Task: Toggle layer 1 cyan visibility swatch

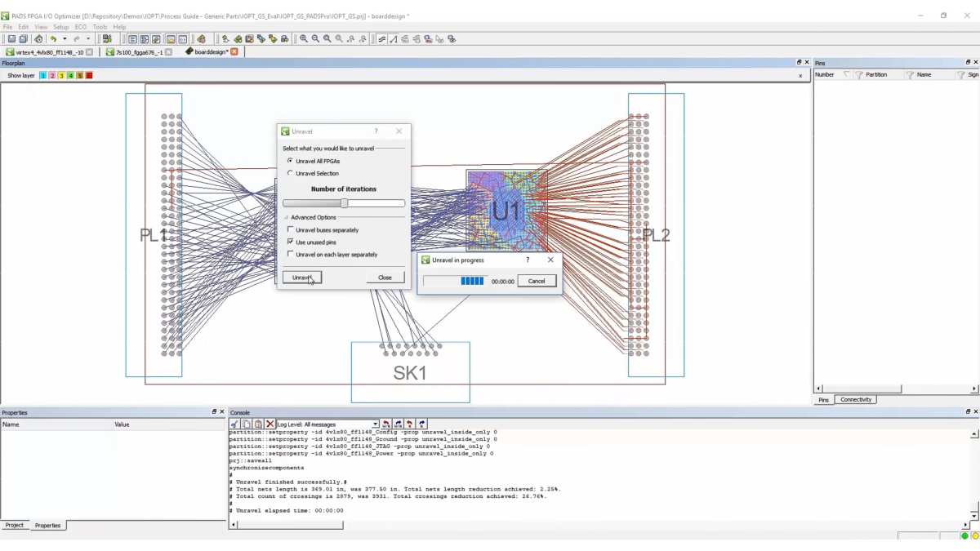Action: click(x=43, y=76)
